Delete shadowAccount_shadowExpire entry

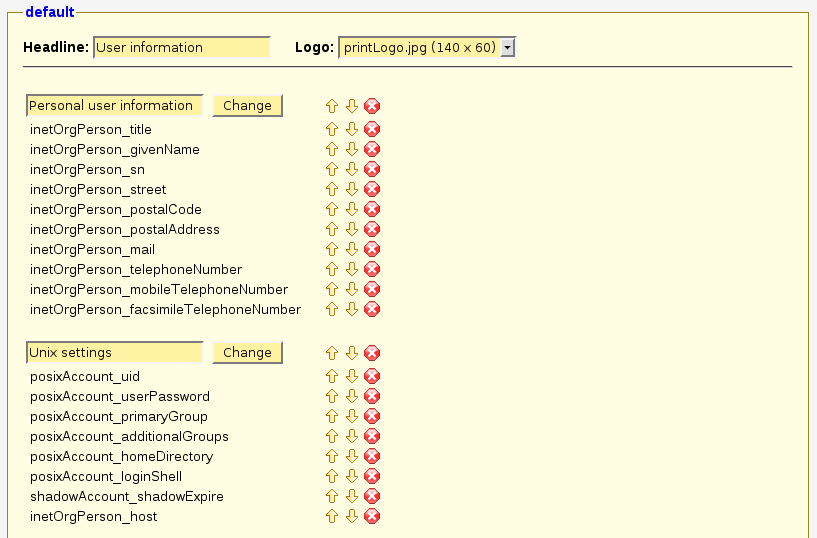point(372,496)
